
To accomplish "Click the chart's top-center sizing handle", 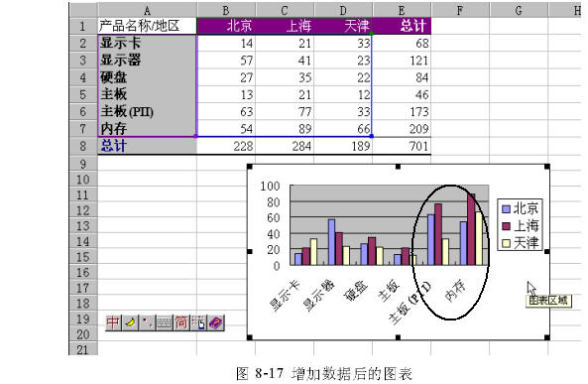I will click(398, 167).
